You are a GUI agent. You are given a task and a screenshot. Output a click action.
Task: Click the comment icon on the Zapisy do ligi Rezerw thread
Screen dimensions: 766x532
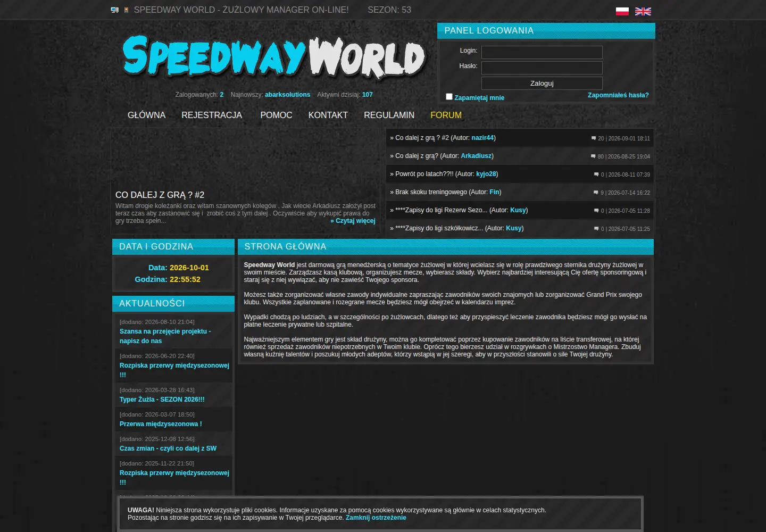click(596, 211)
